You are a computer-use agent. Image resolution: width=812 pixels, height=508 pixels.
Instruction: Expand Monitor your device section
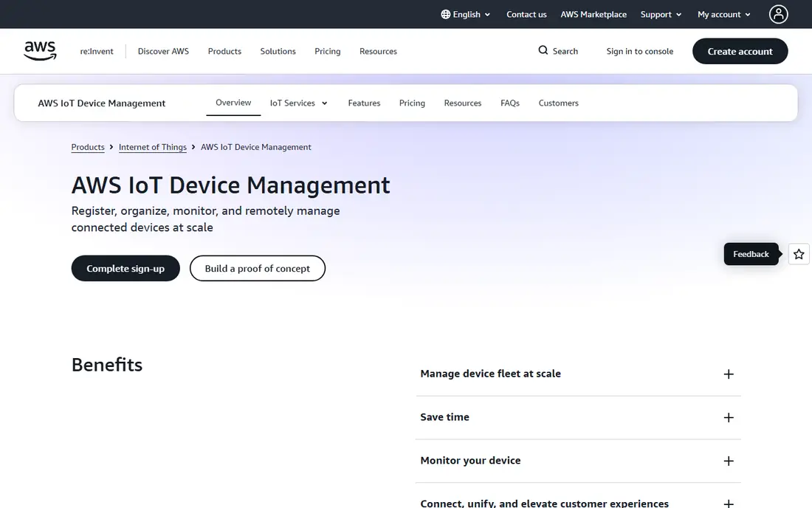coord(578,461)
